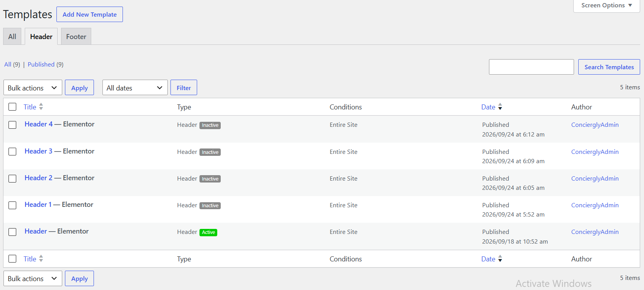Sort by Title using the footer sort arrows
Screen dimensions: 644x290
(x=41, y=259)
